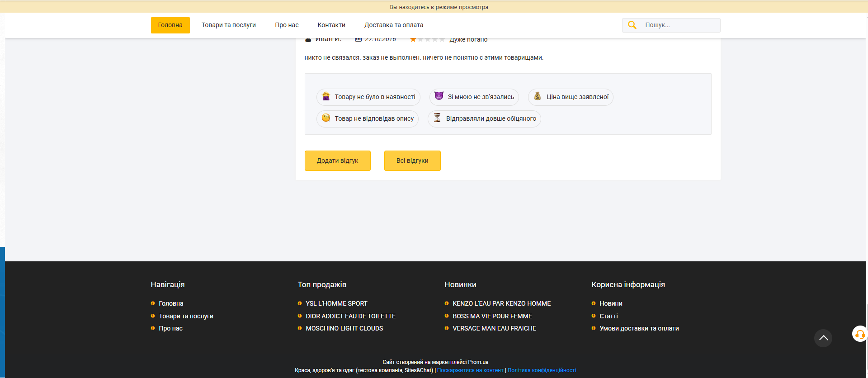Click the reviewer user avatar icon
The image size is (868, 378).
(x=308, y=40)
